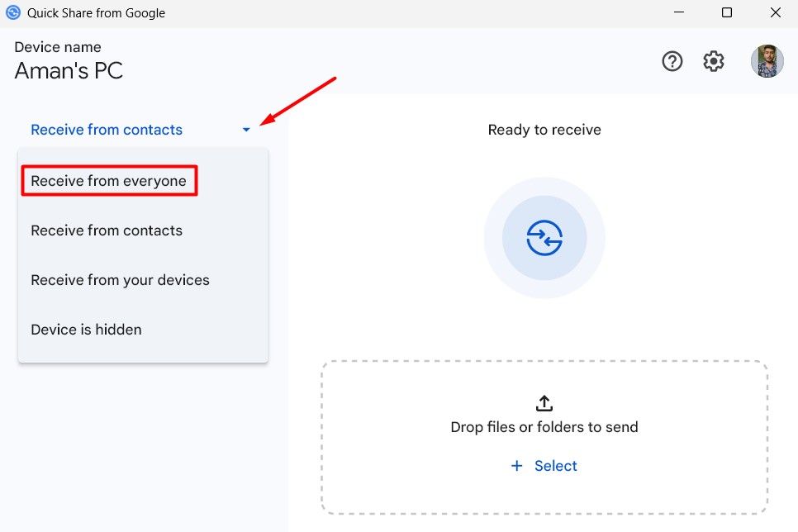Click Select to pick files to send
Screen dimensions: 798x532
[x=544, y=466]
